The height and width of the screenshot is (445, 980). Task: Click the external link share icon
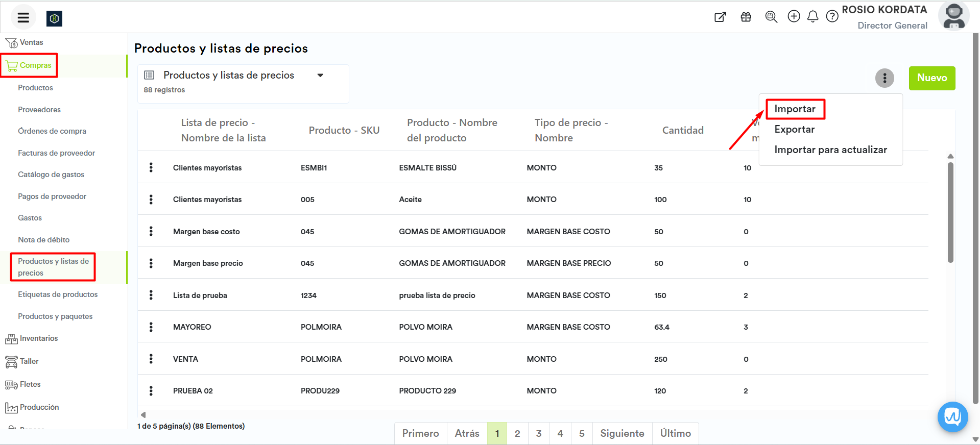click(x=720, y=17)
